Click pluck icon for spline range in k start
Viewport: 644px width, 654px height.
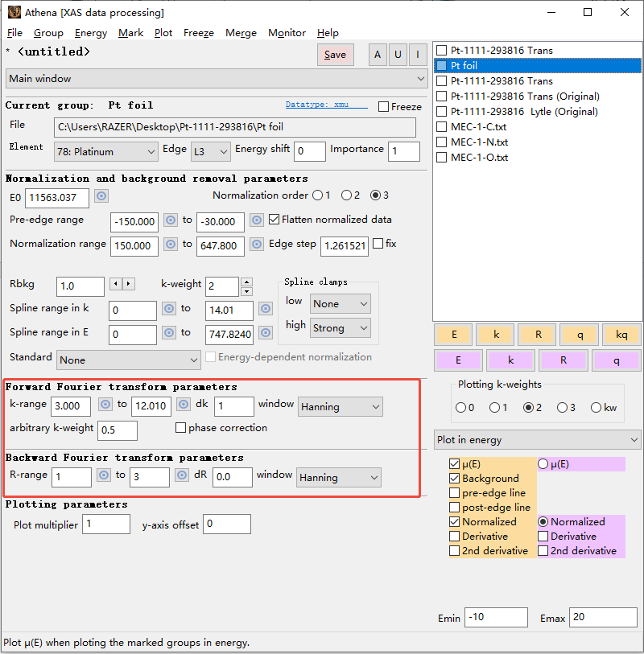click(169, 309)
